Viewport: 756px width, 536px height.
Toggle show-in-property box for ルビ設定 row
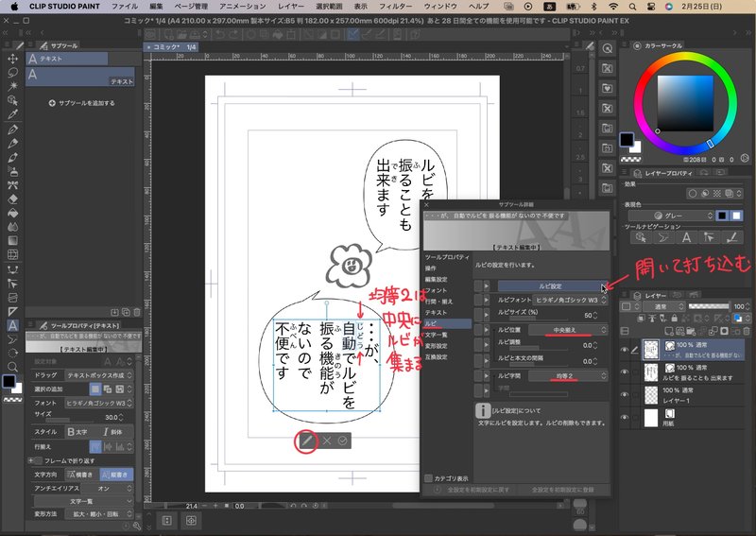478,286
